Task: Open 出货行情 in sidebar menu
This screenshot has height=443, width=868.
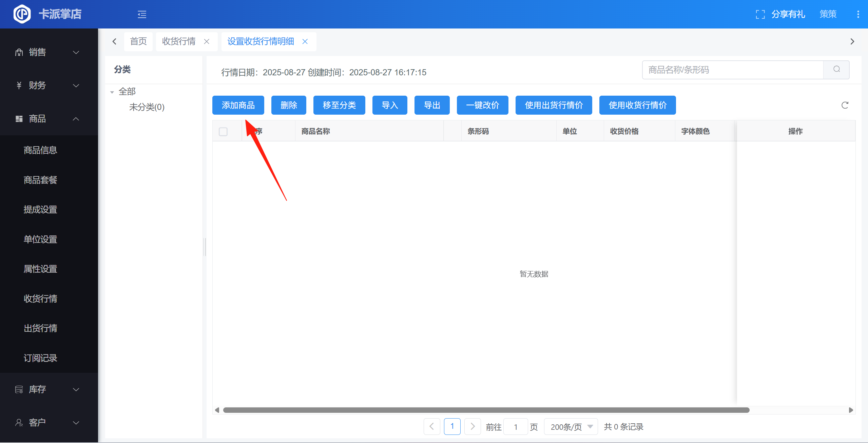Action: [40, 328]
